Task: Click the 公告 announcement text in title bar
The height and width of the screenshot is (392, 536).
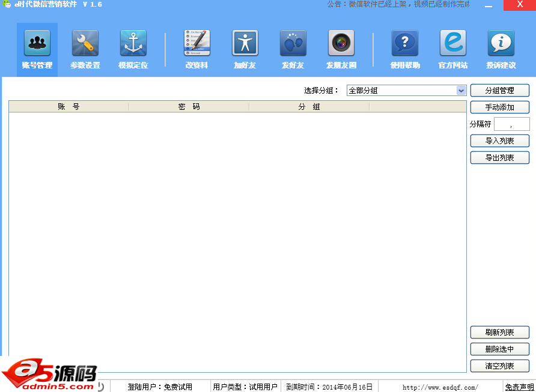Action: (398, 4)
